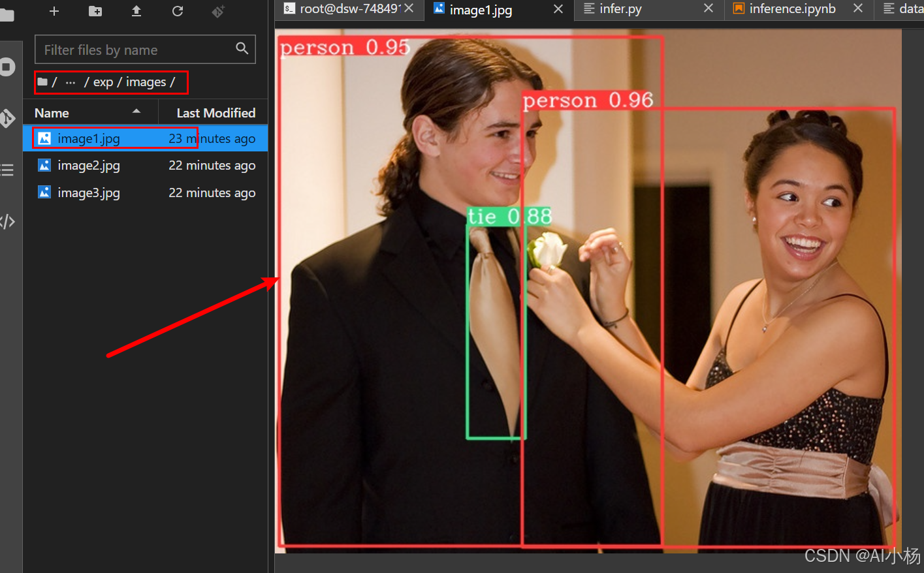Viewport: 924px width, 573px height.
Task: Switch to the inference.ipynb tab
Action: (791, 8)
